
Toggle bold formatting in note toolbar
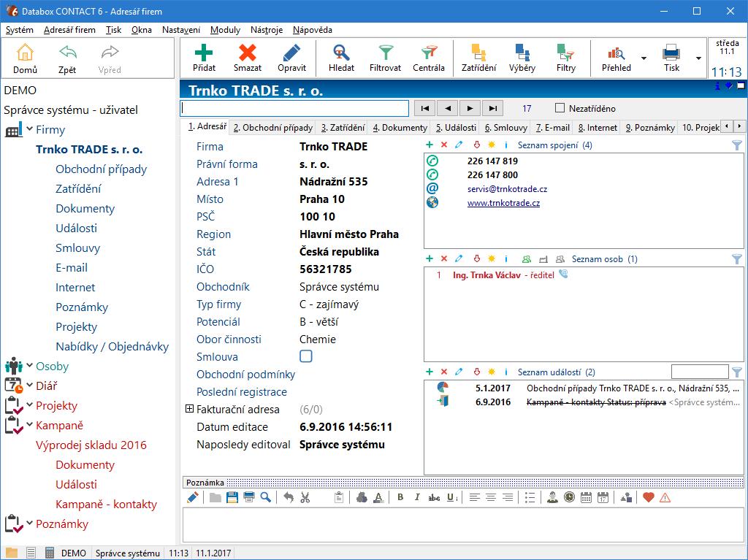(400, 497)
